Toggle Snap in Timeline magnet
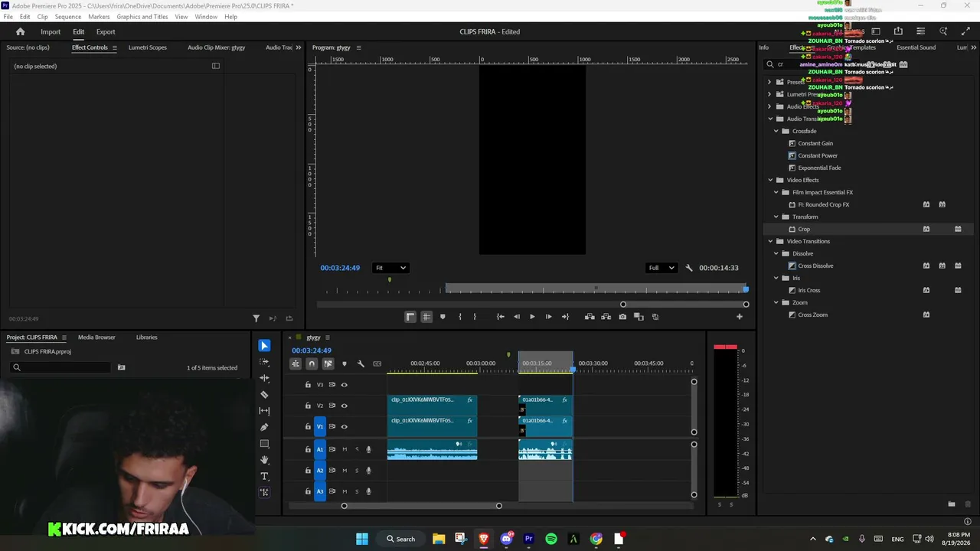Viewport: 980px width, 551px height. 312,364
